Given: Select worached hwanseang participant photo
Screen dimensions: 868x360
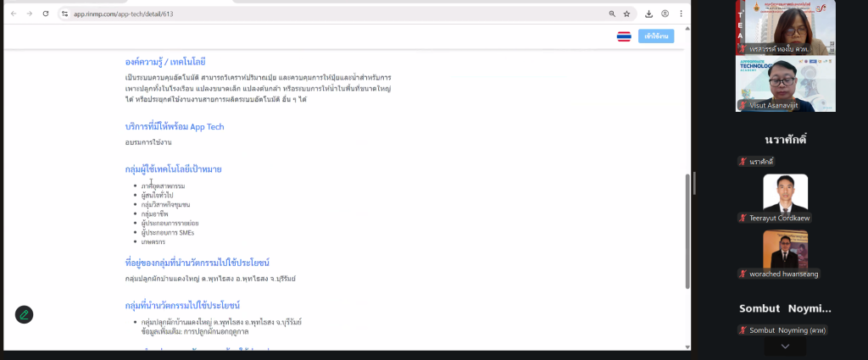Looking at the screenshot, I should coord(785,249).
